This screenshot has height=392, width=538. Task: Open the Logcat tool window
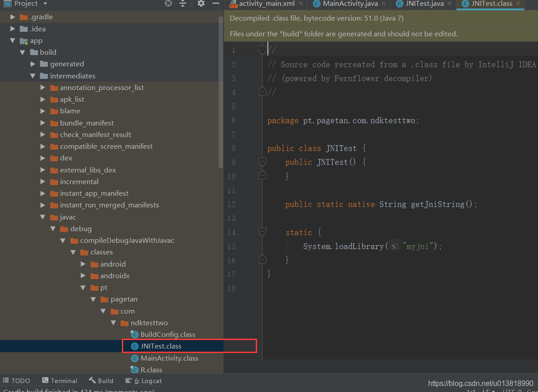(x=143, y=381)
